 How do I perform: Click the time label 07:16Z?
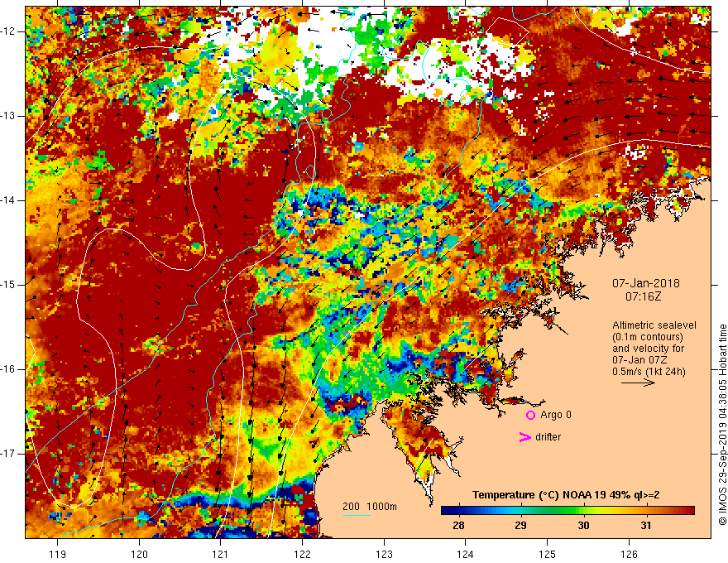(643, 296)
